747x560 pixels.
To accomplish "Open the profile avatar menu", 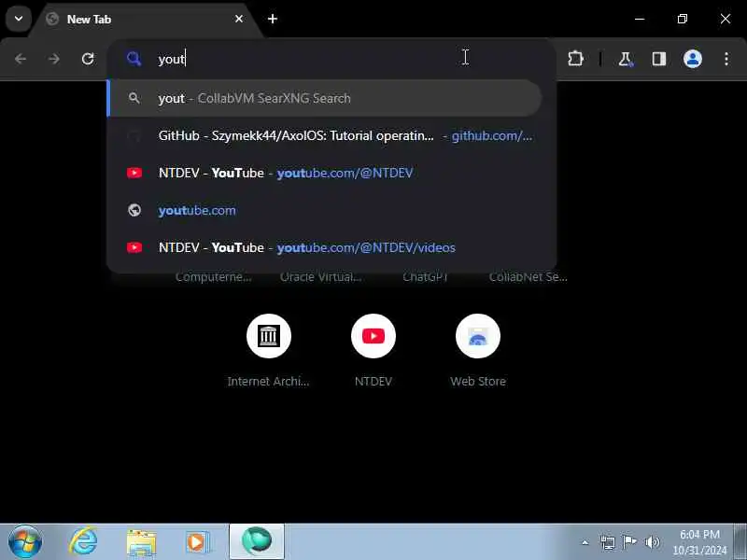I will pyautogui.click(x=693, y=59).
